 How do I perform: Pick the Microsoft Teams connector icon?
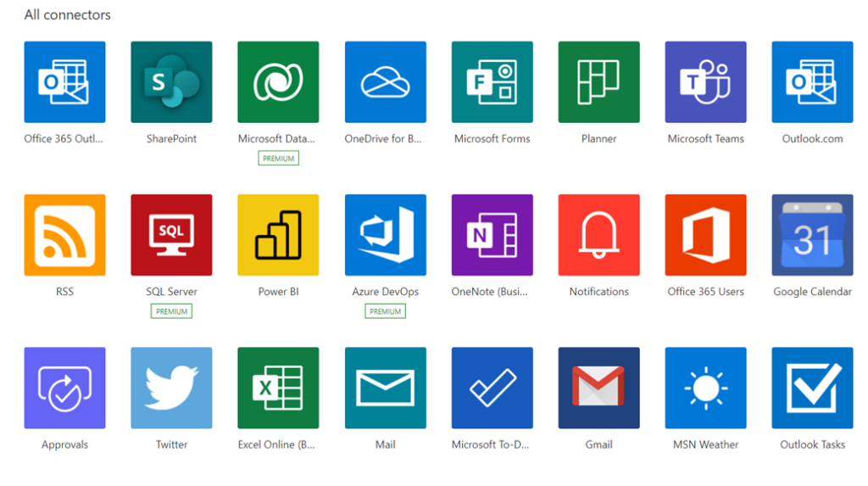[706, 82]
